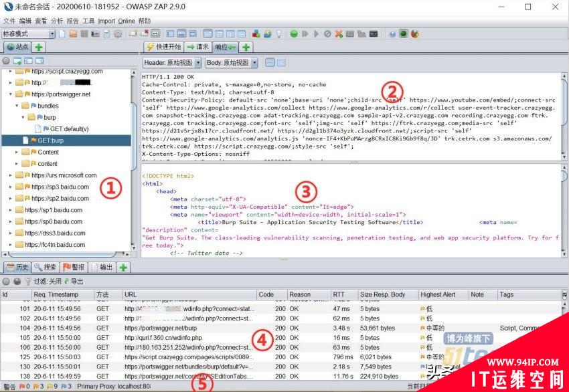Click the filter funnel icon in History
Viewport: 569px width, 392px height.
coord(28,282)
